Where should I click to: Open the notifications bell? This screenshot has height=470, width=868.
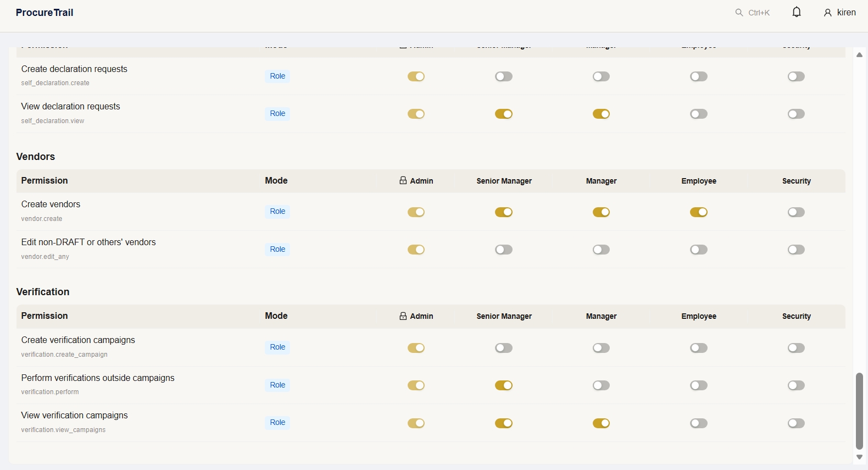[797, 12]
